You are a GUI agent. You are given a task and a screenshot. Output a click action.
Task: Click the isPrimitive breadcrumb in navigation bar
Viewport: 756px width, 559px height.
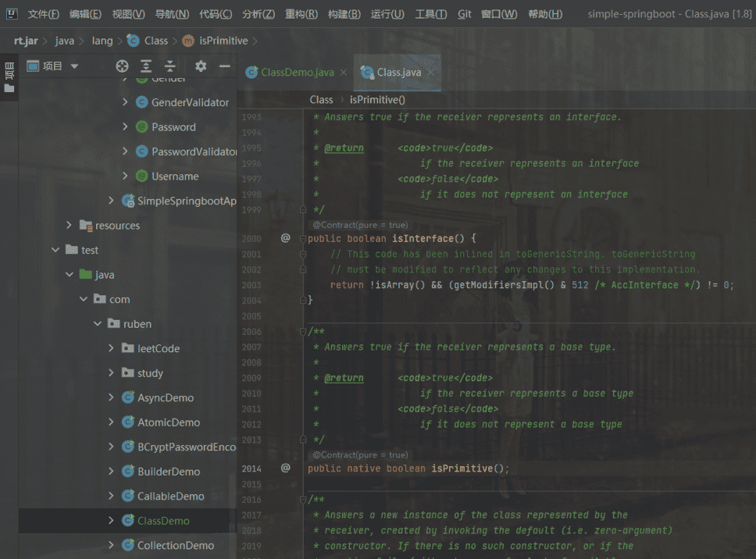(x=222, y=41)
